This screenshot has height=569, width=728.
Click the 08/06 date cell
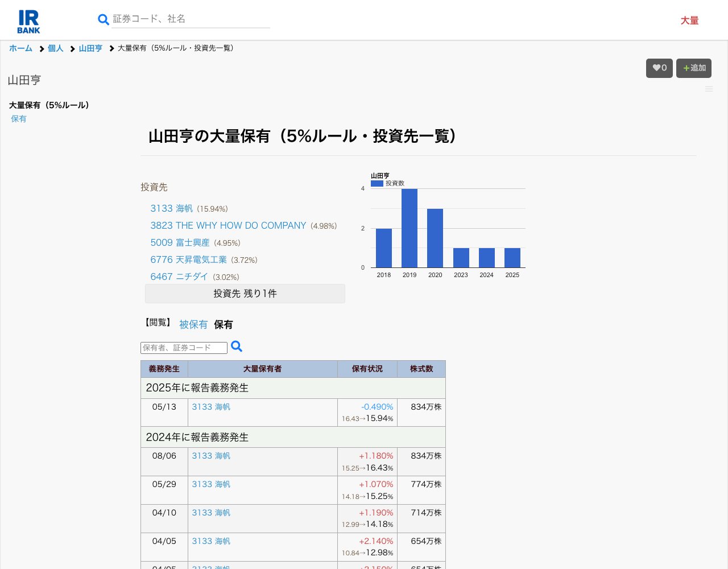point(164,462)
